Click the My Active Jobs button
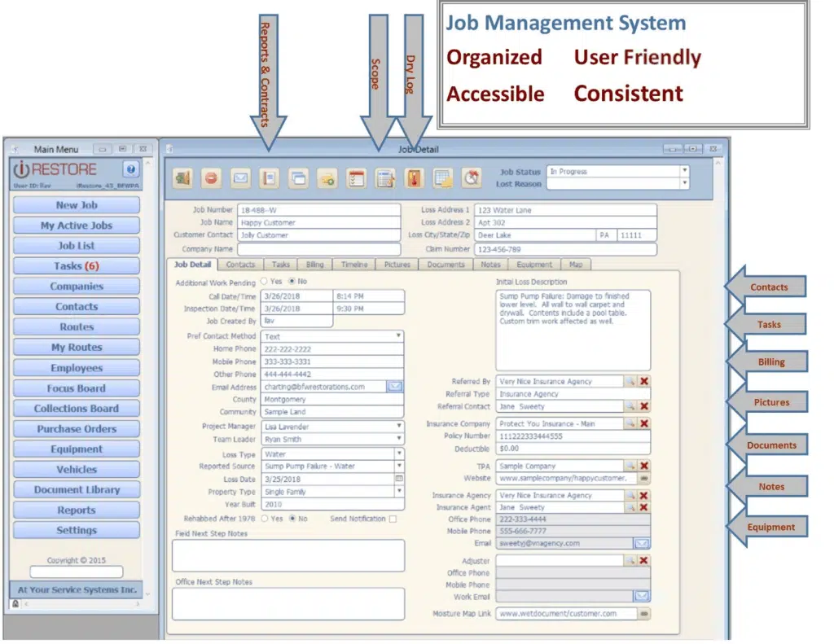 (x=77, y=226)
